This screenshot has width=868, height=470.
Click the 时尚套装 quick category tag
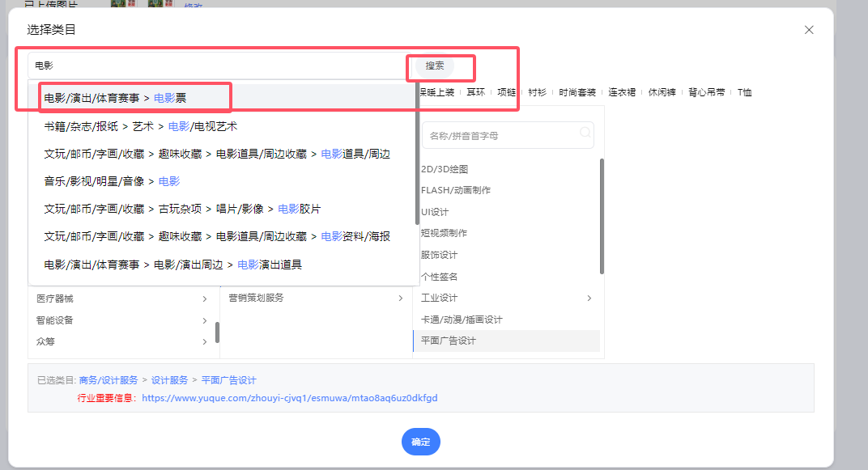point(577,92)
